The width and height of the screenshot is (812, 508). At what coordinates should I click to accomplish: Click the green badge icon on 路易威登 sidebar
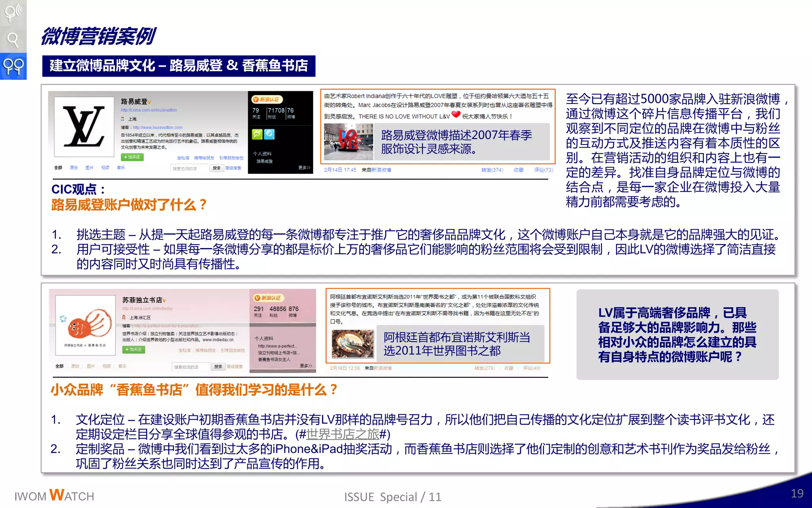click(257, 134)
